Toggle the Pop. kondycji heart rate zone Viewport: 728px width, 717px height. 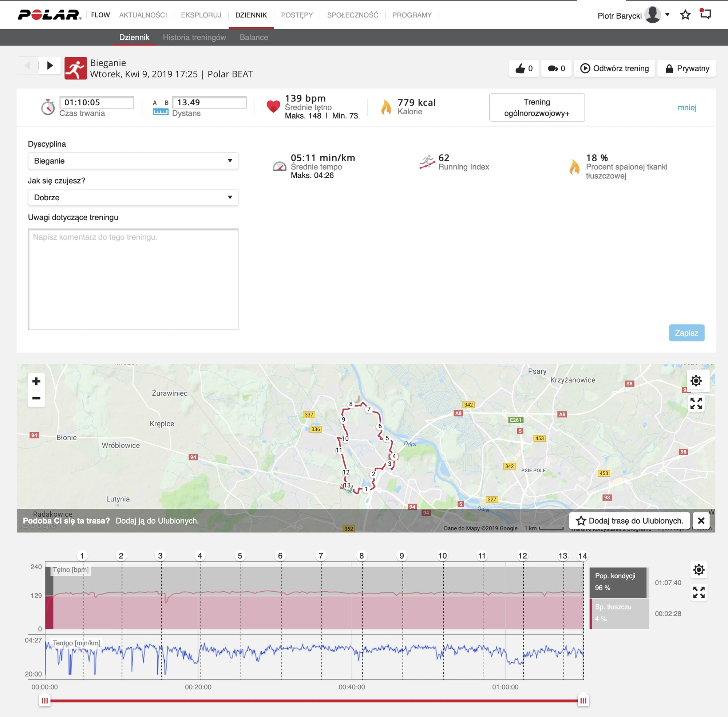[618, 582]
